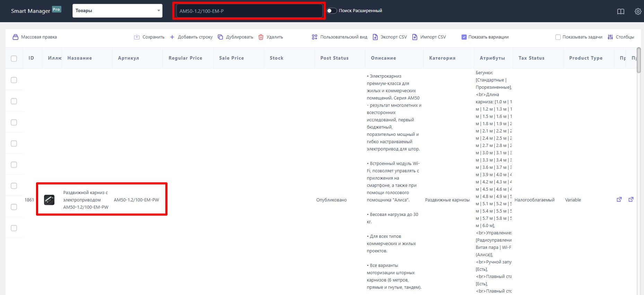
Task: Check the first row checkbox
Action: point(14,80)
